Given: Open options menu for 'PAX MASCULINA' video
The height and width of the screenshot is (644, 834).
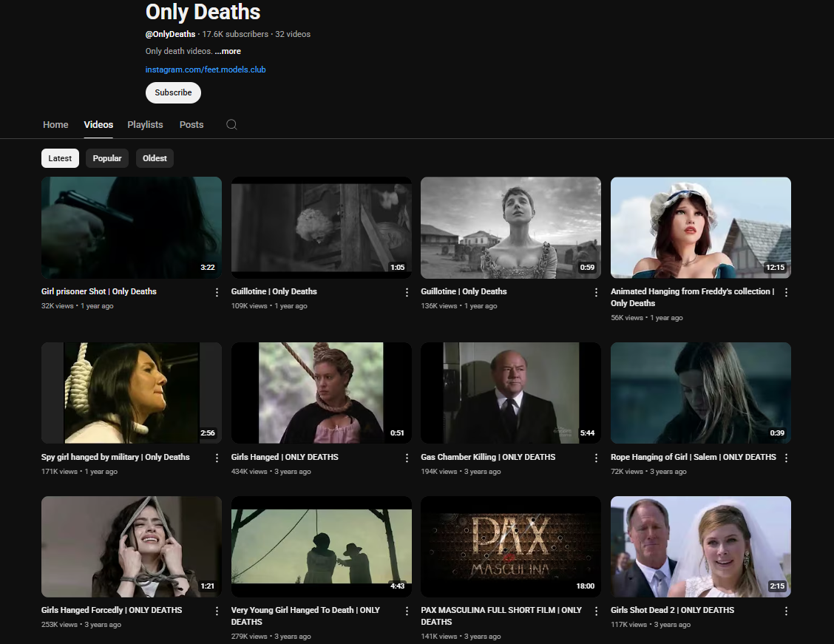Looking at the screenshot, I should (596, 611).
